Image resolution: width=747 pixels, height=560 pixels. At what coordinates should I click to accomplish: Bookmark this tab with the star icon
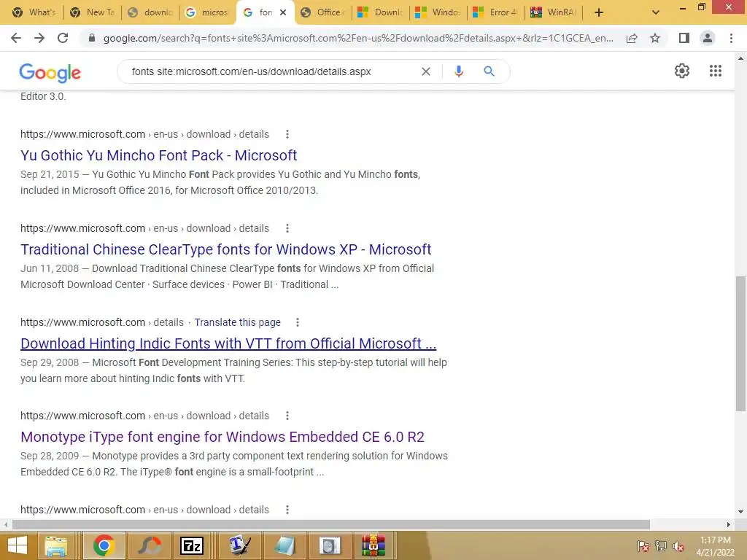[x=655, y=38]
